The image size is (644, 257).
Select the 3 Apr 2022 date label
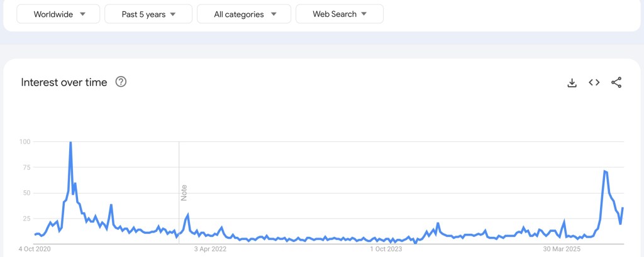click(210, 249)
